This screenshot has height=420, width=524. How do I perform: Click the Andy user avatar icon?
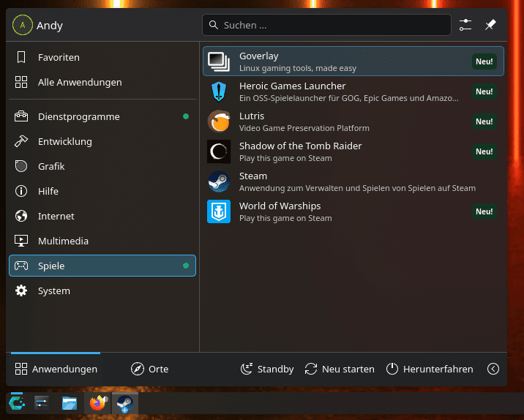[23, 25]
